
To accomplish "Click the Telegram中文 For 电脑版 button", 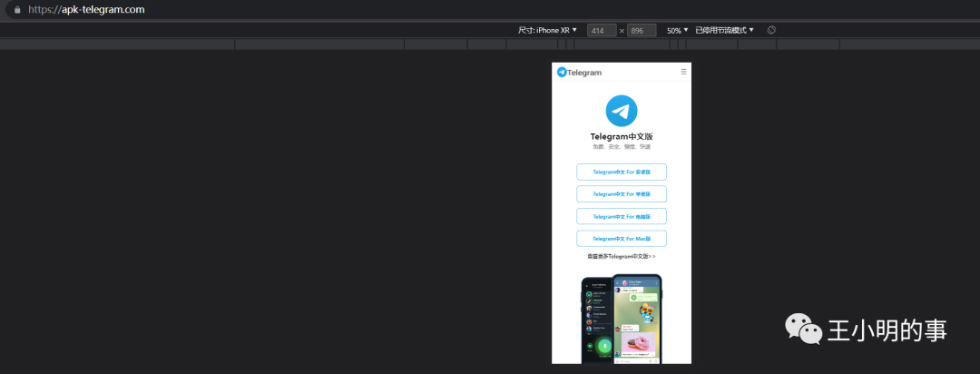I will tap(622, 216).
